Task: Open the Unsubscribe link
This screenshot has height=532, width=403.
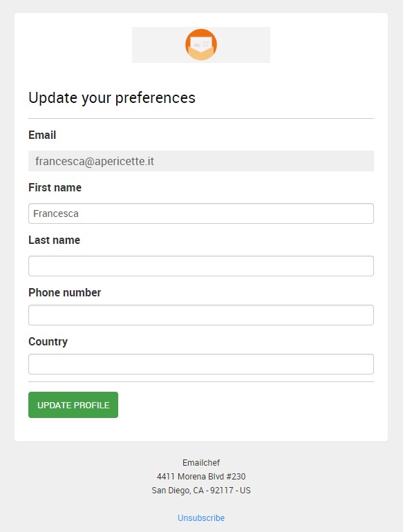Action: click(x=201, y=517)
